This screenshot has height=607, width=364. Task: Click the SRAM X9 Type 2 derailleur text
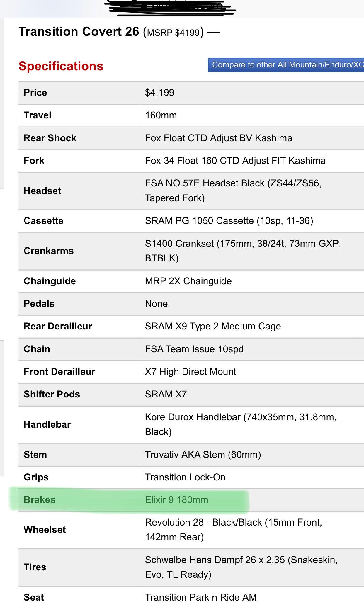tap(213, 326)
